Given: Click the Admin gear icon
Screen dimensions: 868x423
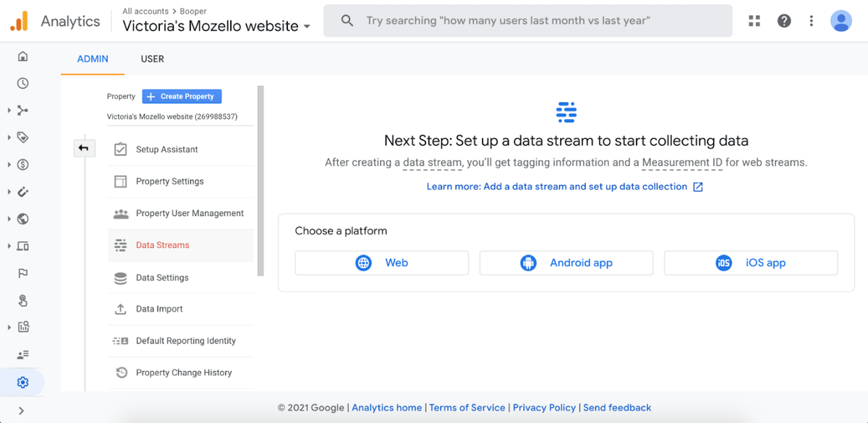Looking at the screenshot, I should (x=22, y=383).
